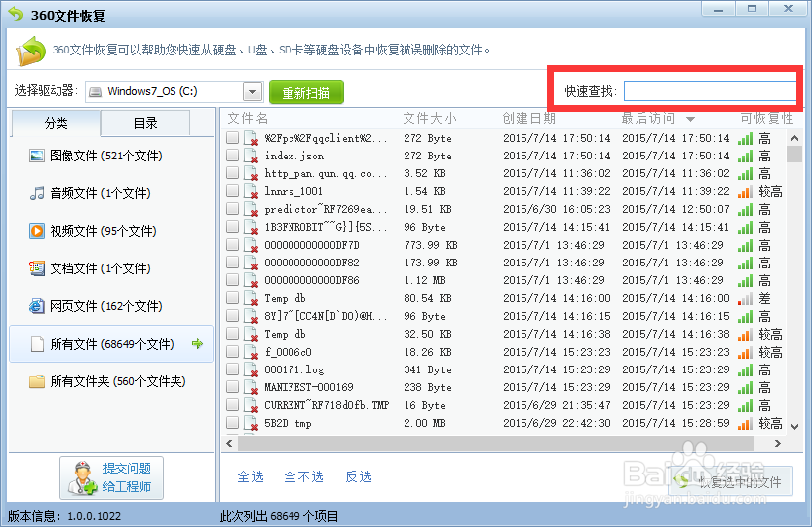Click the 版本信息: 1.0.0.1022 status text

click(64, 516)
